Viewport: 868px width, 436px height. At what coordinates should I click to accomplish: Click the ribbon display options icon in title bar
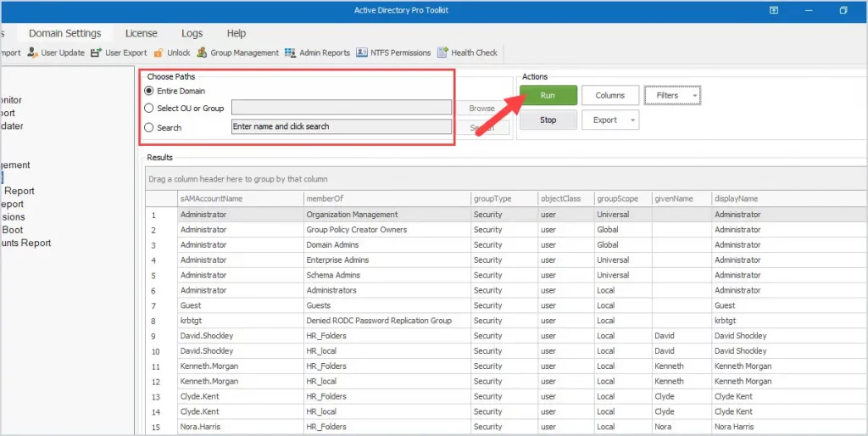coord(774,10)
